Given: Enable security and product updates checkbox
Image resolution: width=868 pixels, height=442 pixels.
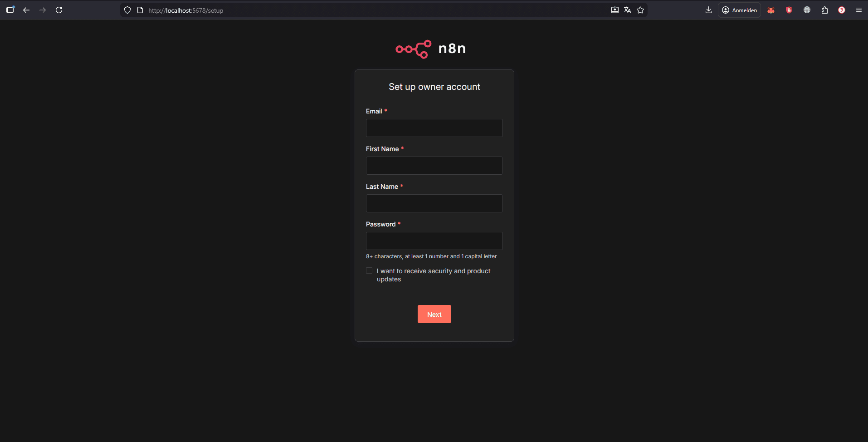Looking at the screenshot, I should [369, 270].
